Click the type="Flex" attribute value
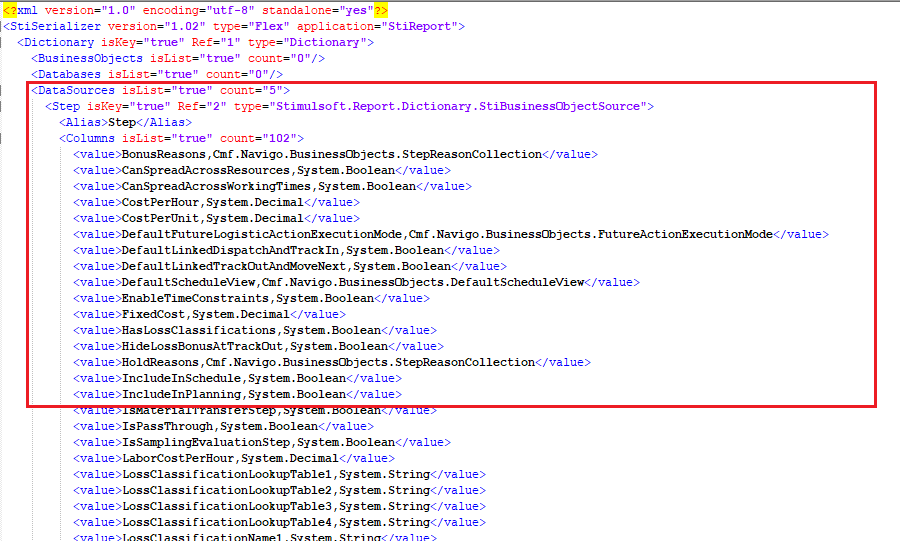Screen dimensions: 900x541 click(251, 26)
